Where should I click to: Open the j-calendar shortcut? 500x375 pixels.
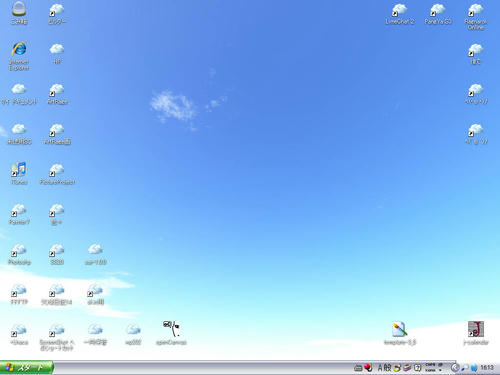[x=476, y=329]
